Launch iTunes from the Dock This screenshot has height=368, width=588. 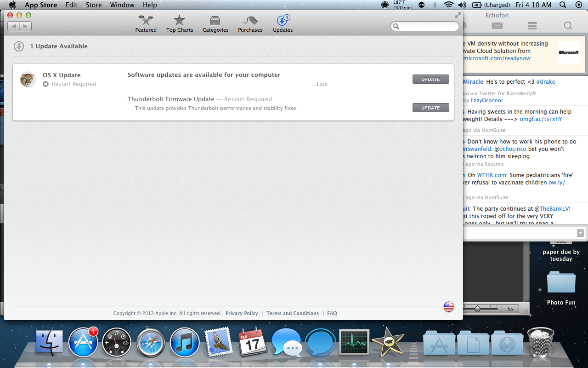coord(184,342)
